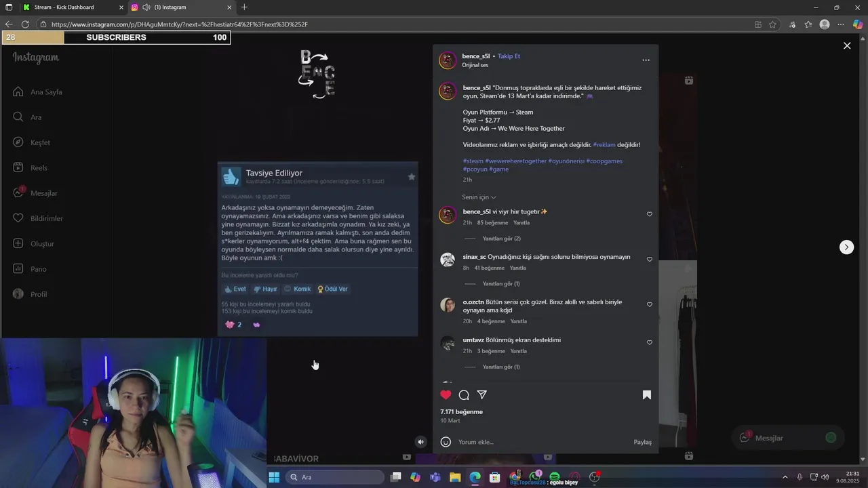Open the Edge Copilot icon in the toolbar

pyautogui.click(x=857, y=24)
